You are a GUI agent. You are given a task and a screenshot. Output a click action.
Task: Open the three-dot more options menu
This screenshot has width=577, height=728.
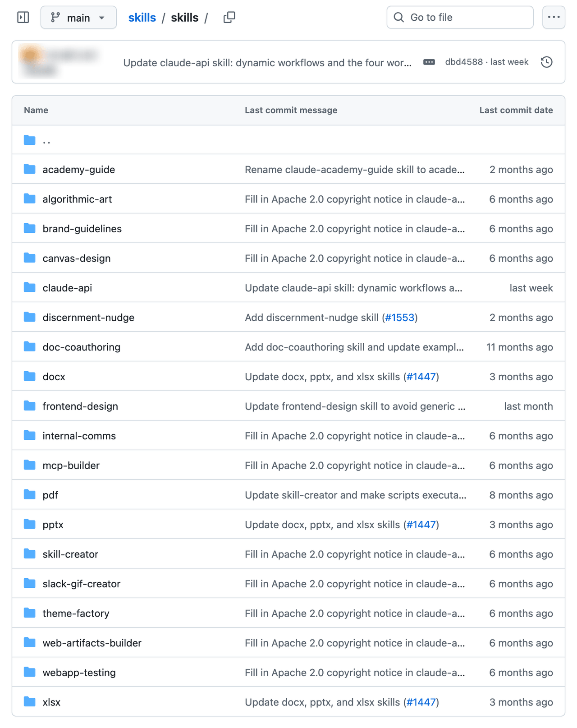pyautogui.click(x=554, y=18)
